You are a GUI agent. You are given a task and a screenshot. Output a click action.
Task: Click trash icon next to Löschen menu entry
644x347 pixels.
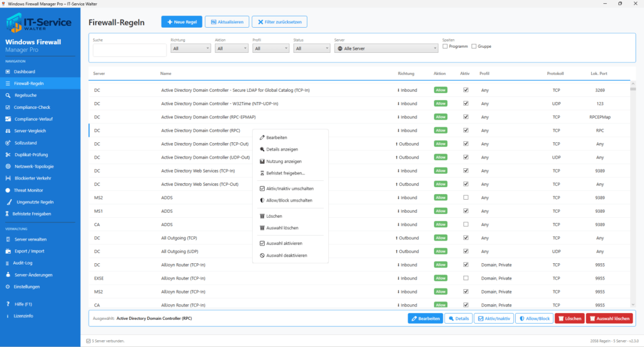pyautogui.click(x=262, y=216)
